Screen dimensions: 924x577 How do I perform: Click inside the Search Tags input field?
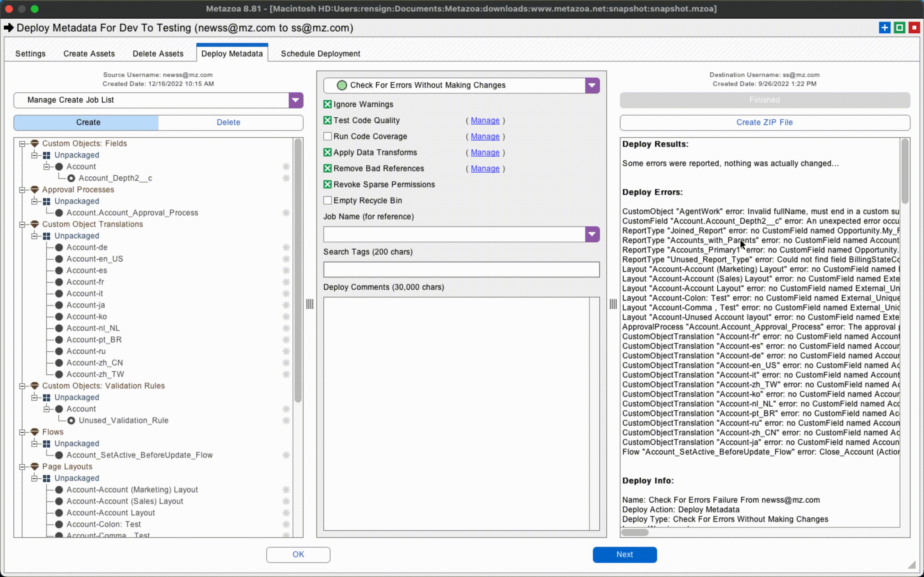click(x=461, y=269)
